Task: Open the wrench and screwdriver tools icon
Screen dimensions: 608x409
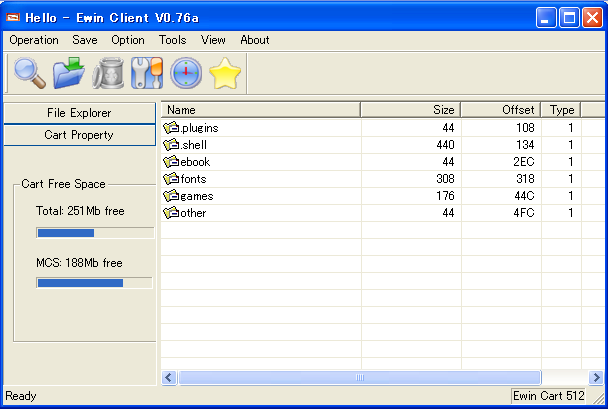Action: [147, 73]
